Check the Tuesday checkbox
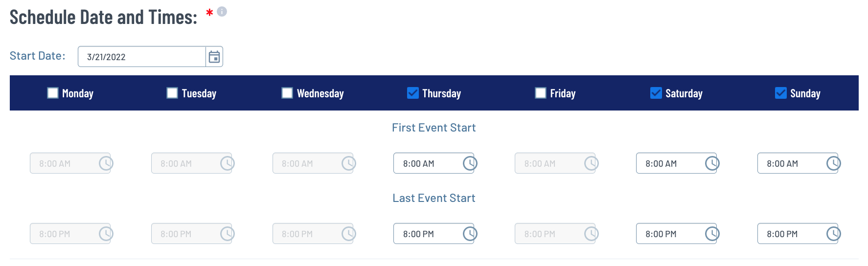Viewport: 868px width, 266px height. (x=172, y=93)
